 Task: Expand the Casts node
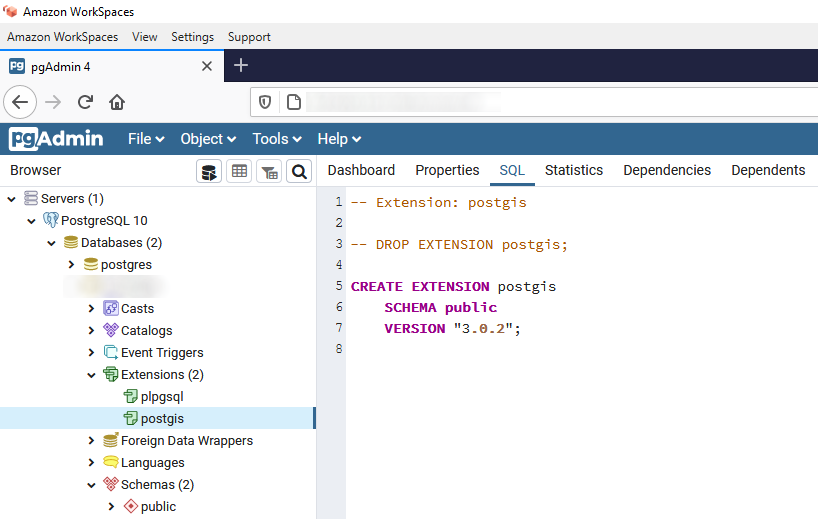(x=91, y=308)
